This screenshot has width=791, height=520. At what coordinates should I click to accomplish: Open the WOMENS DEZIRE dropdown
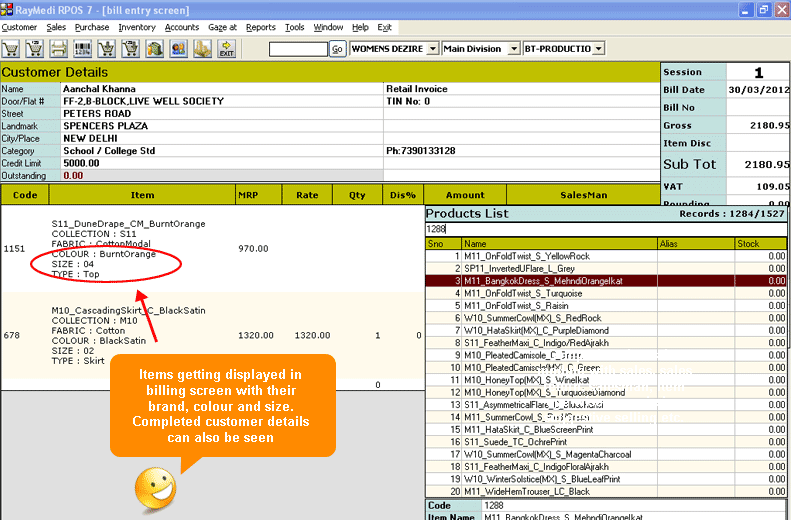pos(432,49)
